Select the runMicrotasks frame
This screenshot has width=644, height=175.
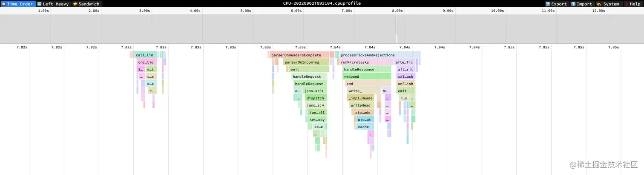[x=366, y=62]
